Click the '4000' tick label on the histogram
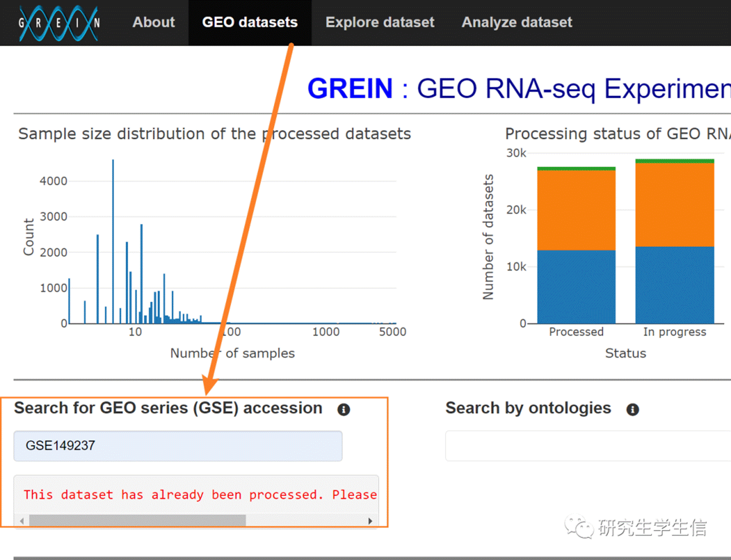Viewport: 731px width, 560px height. coord(53,181)
